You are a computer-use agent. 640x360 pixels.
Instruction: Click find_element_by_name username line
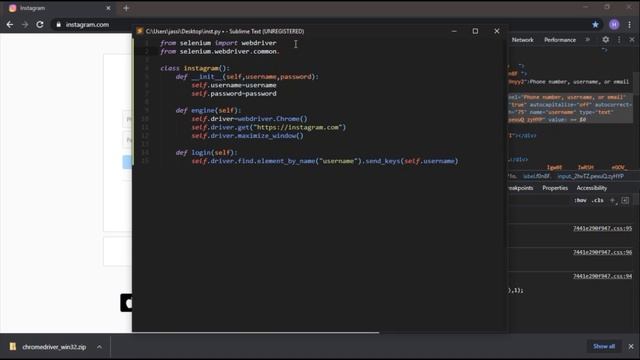[325, 161]
